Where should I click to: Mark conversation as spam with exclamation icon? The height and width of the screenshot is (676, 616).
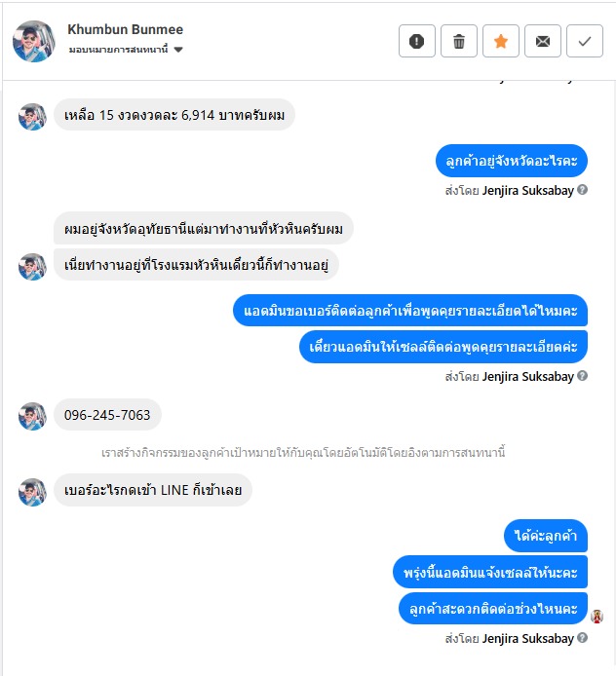417,41
